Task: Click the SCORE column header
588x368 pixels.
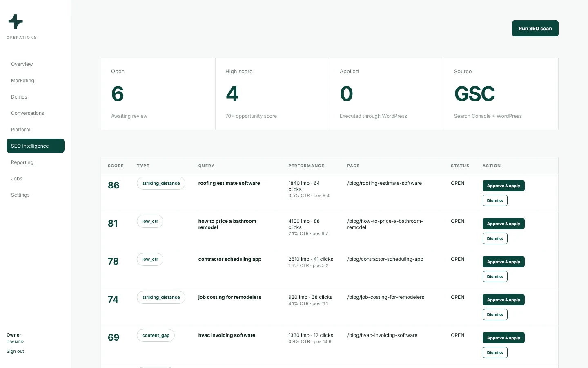Action: (x=116, y=166)
